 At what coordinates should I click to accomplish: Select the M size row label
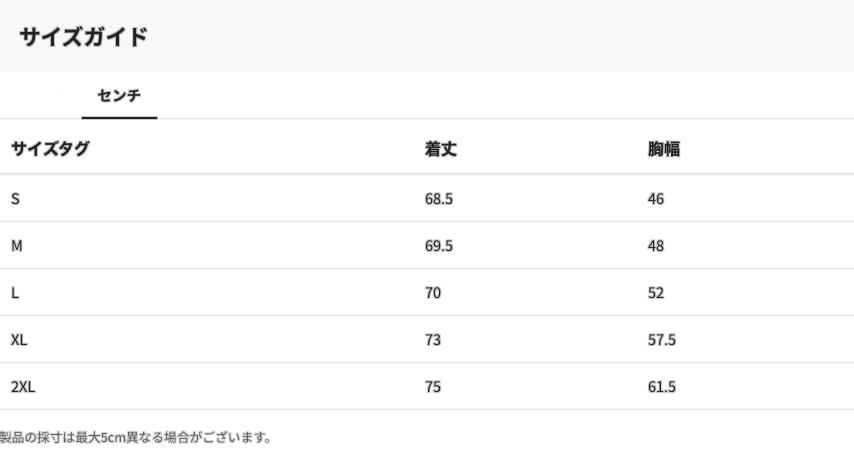click(x=16, y=246)
